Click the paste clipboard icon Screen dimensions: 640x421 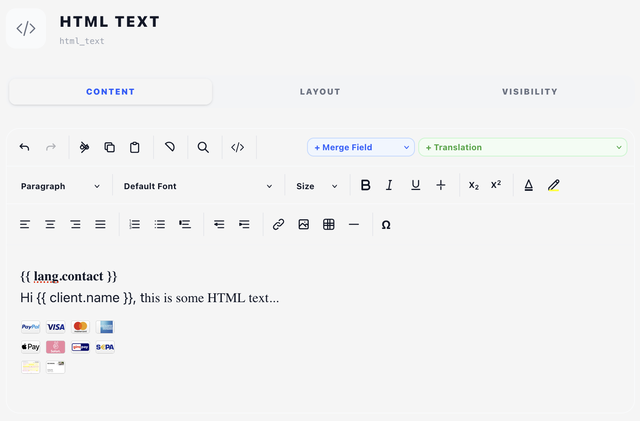pos(135,147)
